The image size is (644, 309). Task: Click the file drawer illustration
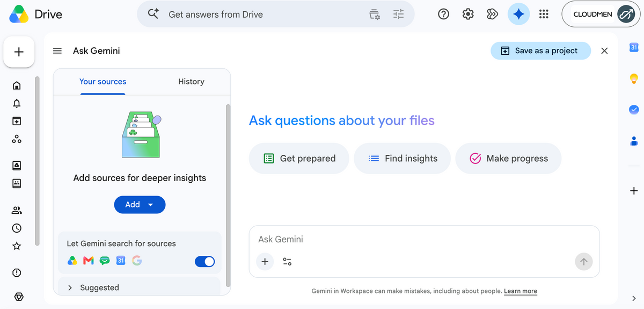[141, 134]
